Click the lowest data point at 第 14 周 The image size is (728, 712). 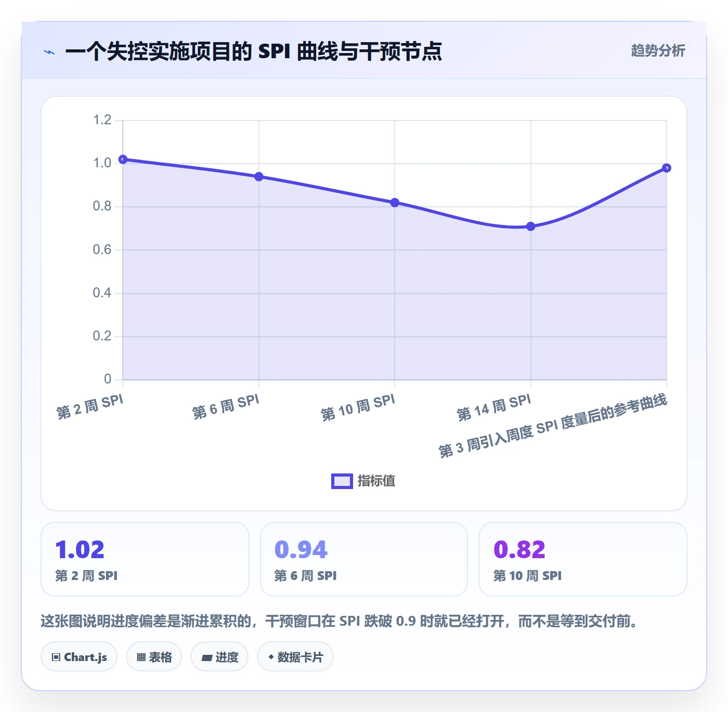point(530,227)
